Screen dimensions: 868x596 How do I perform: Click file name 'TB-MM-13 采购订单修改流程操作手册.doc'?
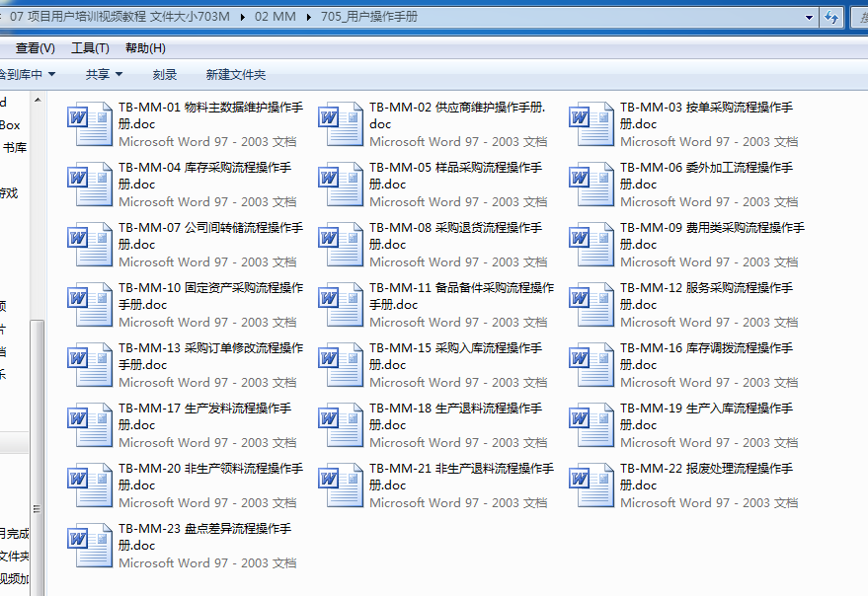(211, 357)
